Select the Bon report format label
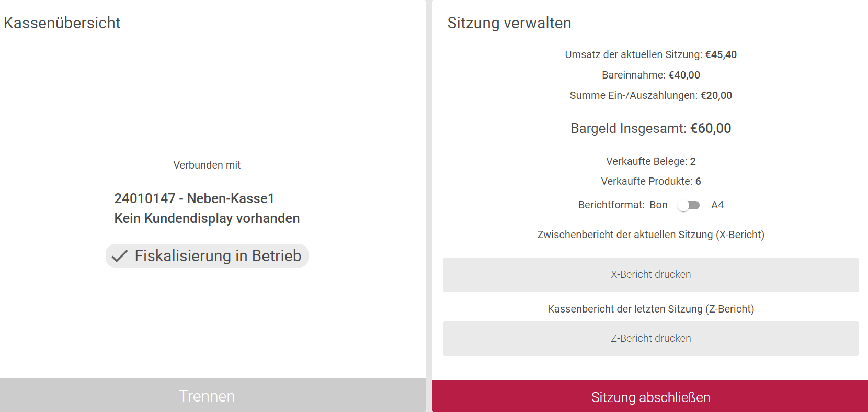Image resolution: width=868 pixels, height=412 pixels. (x=658, y=205)
